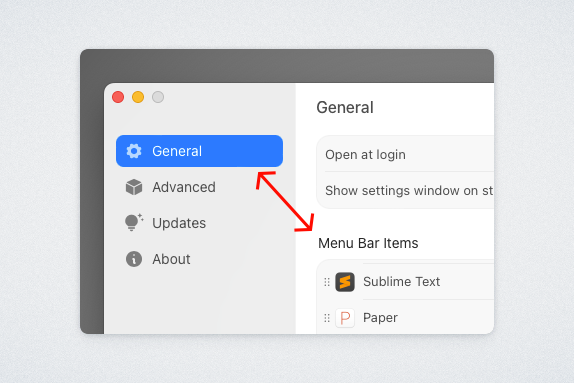Grab the drag handle beside Paper

(x=327, y=318)
